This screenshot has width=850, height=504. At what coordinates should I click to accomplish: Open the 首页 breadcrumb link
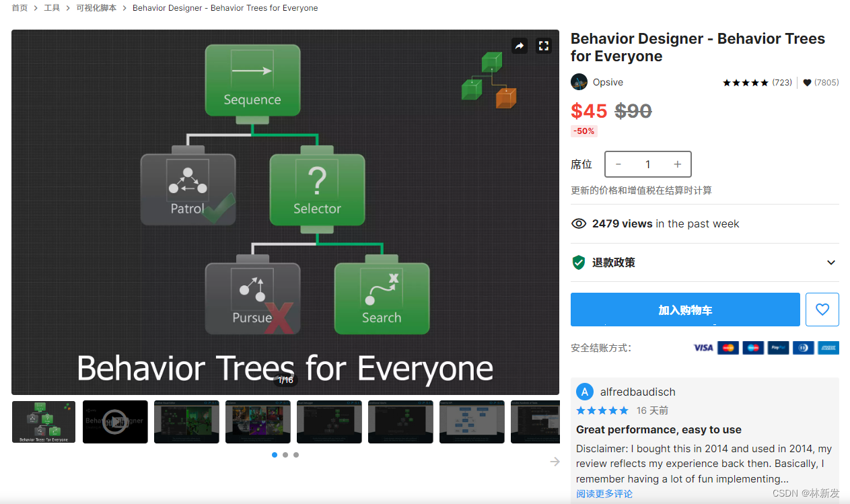(20, 8)
